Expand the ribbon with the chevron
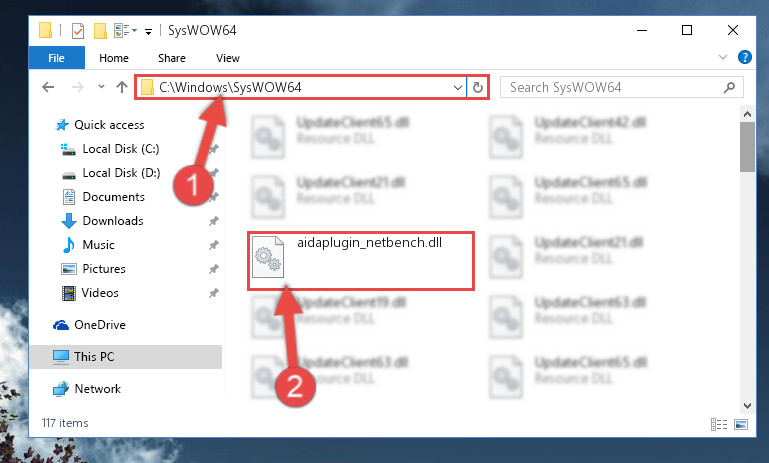This screenshot has height=463, width=769. pyautogui.click(x=722, y=57)
